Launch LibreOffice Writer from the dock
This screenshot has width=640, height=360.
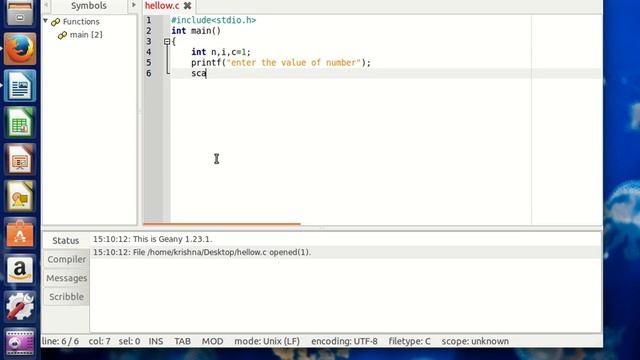(x=20, y=86)
